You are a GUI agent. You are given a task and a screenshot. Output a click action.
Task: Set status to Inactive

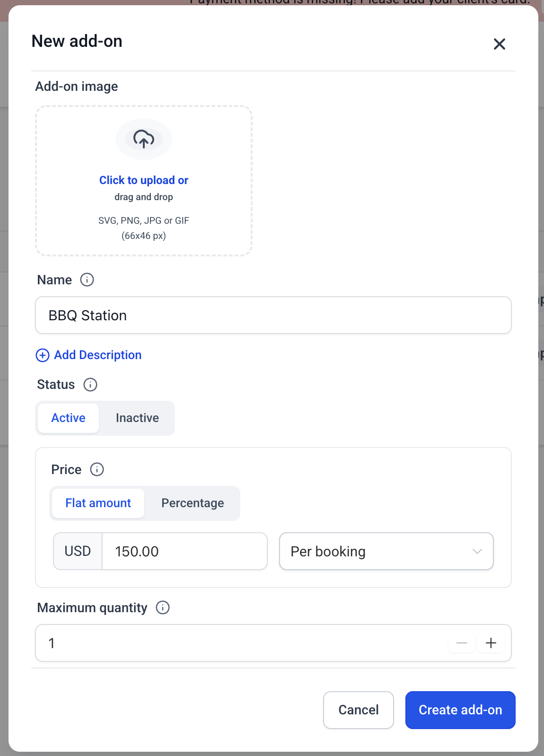tap(137, 418)
